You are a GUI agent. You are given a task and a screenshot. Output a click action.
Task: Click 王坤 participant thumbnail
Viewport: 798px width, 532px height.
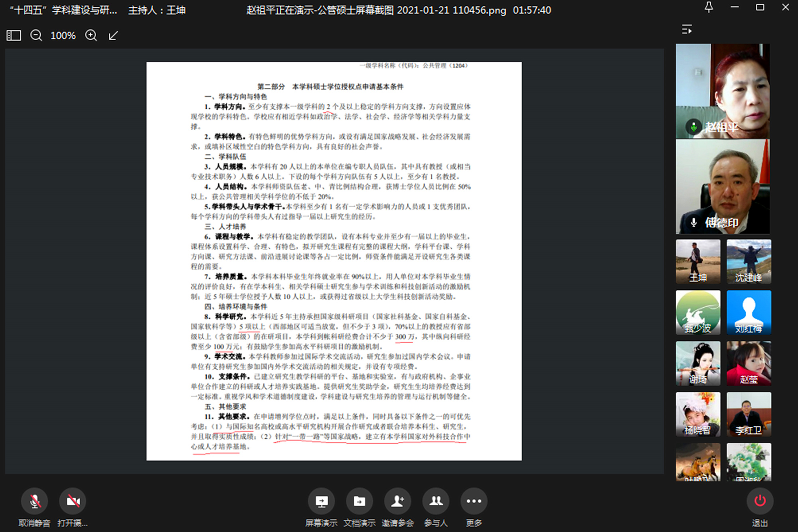(698, 261)
